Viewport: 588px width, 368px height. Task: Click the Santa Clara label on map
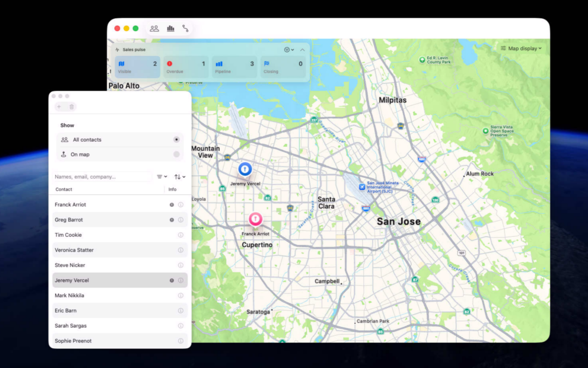[x=326, y=203]
